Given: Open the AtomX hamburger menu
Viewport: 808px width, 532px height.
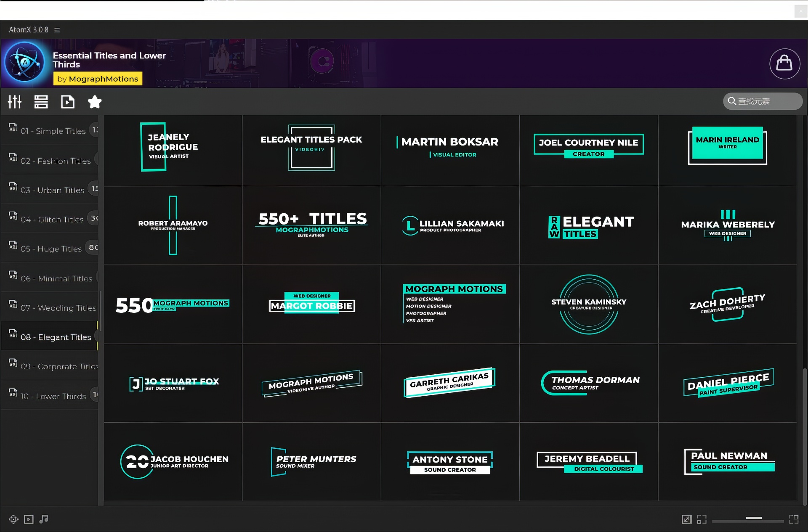Looking at the screenshot, I should coord(57,30).
